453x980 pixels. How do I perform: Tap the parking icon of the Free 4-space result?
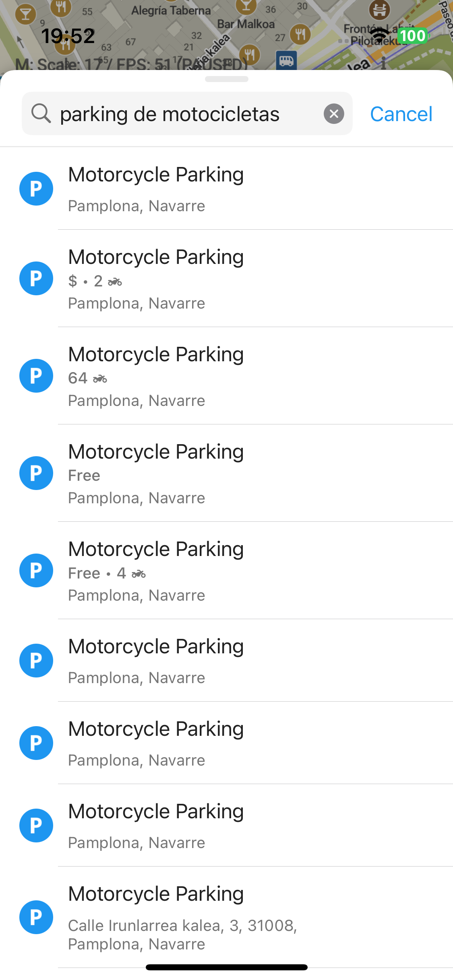(x=36, y=570)
